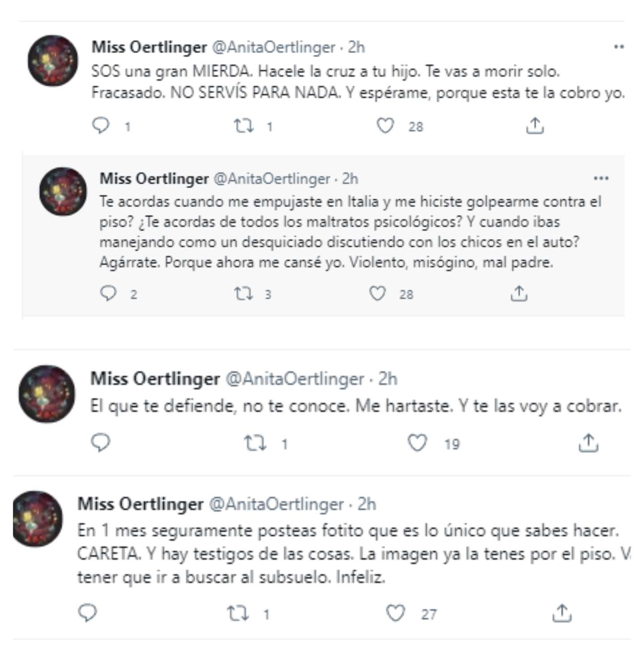
Task: Open reply composer for 'En 1 mes seguramente posteas' tweet
Action: 88,611
